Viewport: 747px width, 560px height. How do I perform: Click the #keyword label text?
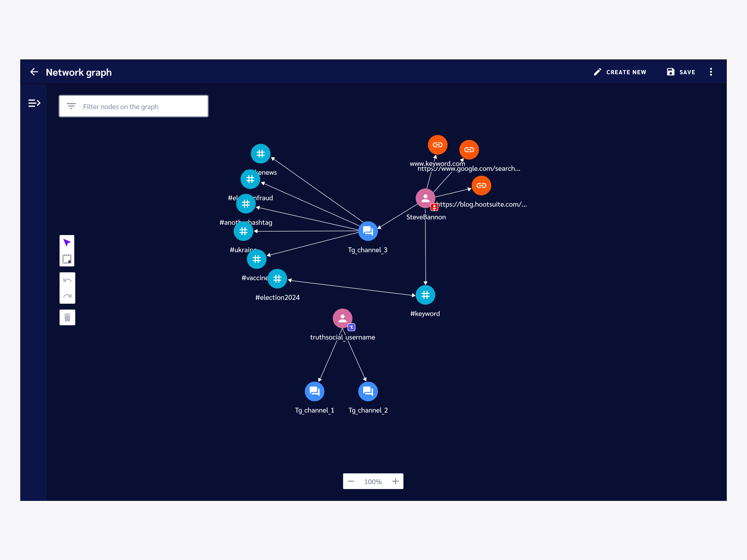pyautogui.click(x=425, y=314)
